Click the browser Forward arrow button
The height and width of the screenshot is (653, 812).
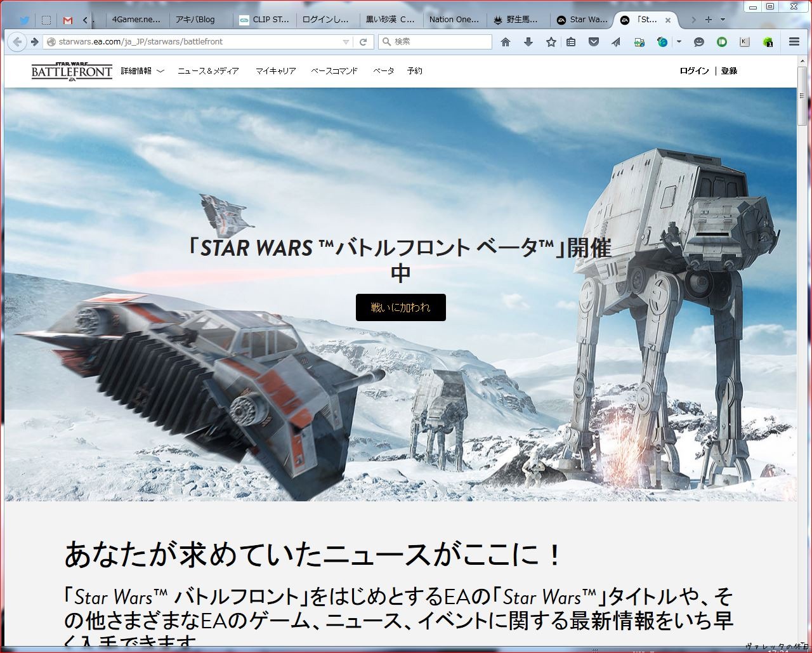(x=34, y=42)
